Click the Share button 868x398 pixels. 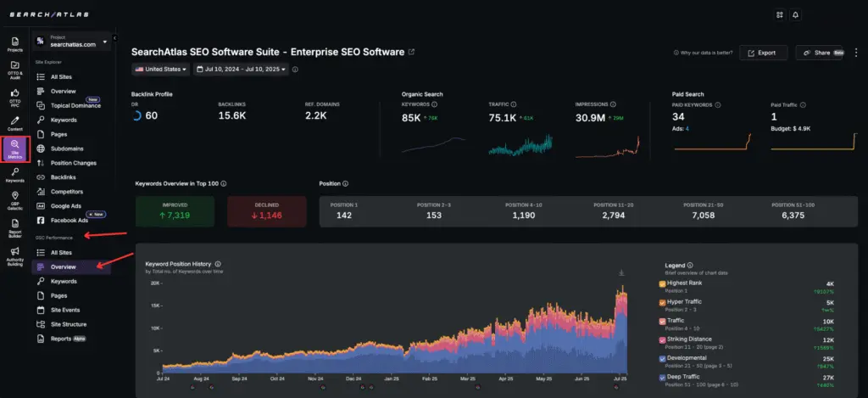pyautogui.click(x=819, y=53)
